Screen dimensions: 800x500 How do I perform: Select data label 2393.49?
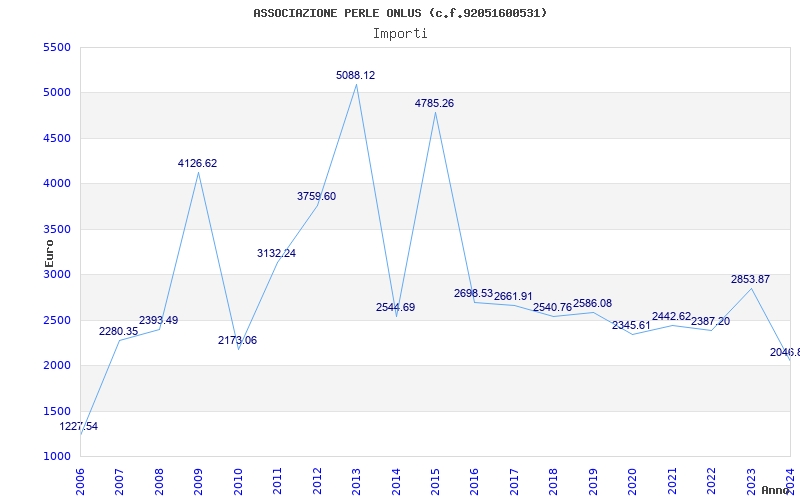click(x=159, y=321)
